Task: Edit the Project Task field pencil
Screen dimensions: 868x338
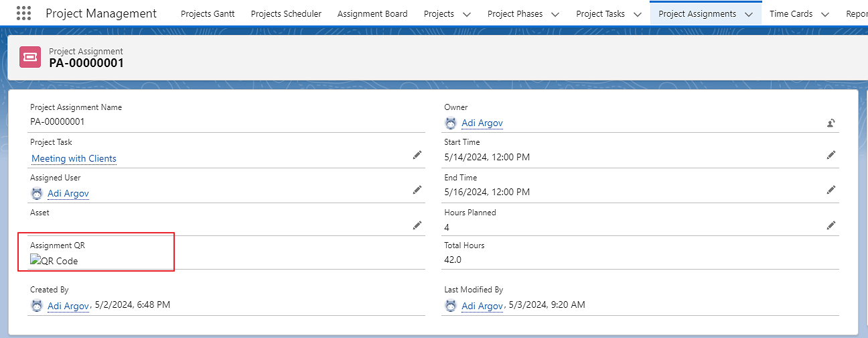Action: [x=417, y=155]
